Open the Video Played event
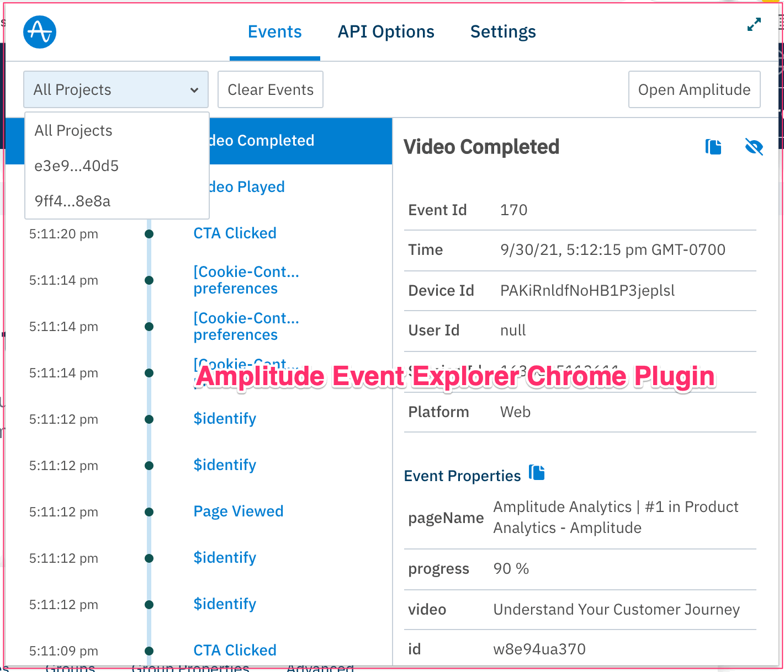 (x=247, y=187)
